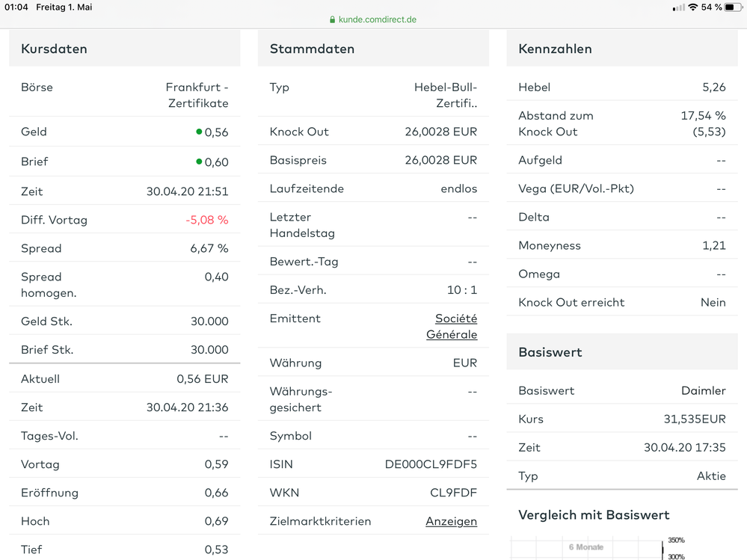The image size is (747, 560).
Task: Click the ISIN value DE000CL9FDF5
Action: click(x=431, y=464)
